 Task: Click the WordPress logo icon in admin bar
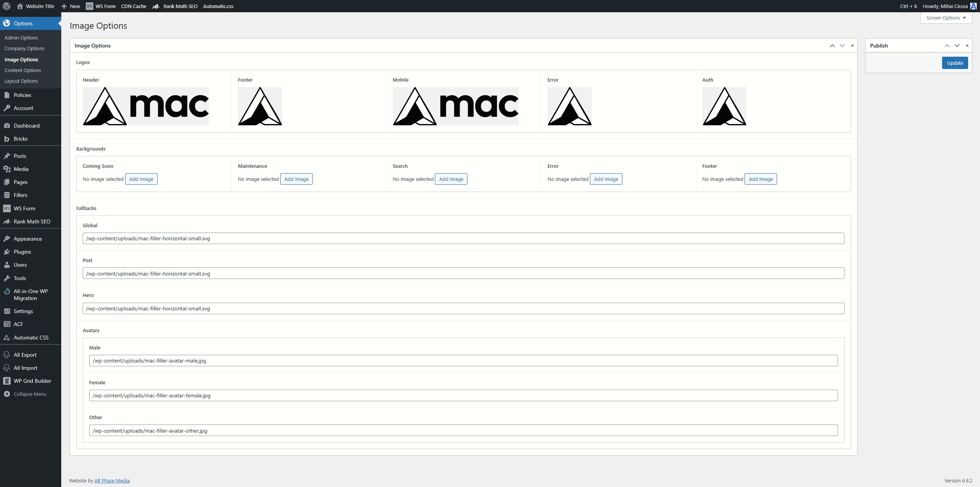tap(7, 6)
